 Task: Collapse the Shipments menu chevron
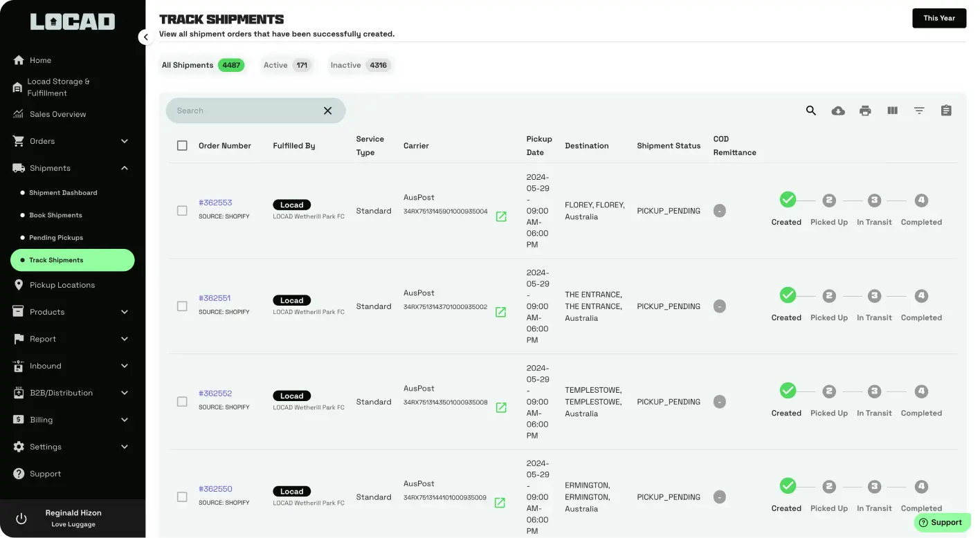point(125,168)
